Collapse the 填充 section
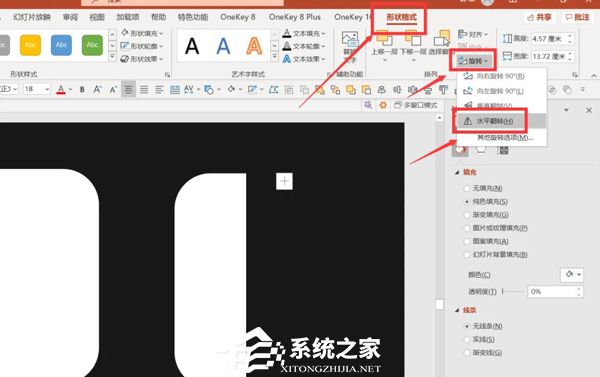Screen dimensions: 600x377 [457, 172]
